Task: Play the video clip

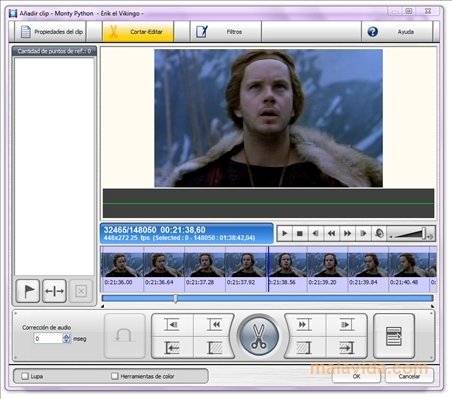Action: 284,233
